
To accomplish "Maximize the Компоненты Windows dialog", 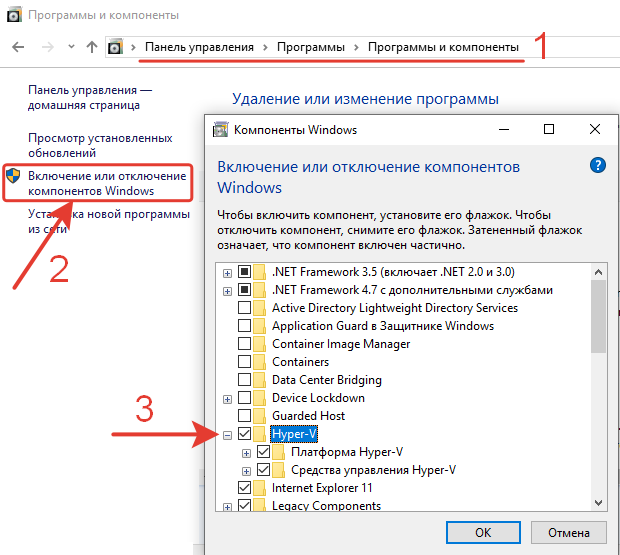I will pos(549,129).
